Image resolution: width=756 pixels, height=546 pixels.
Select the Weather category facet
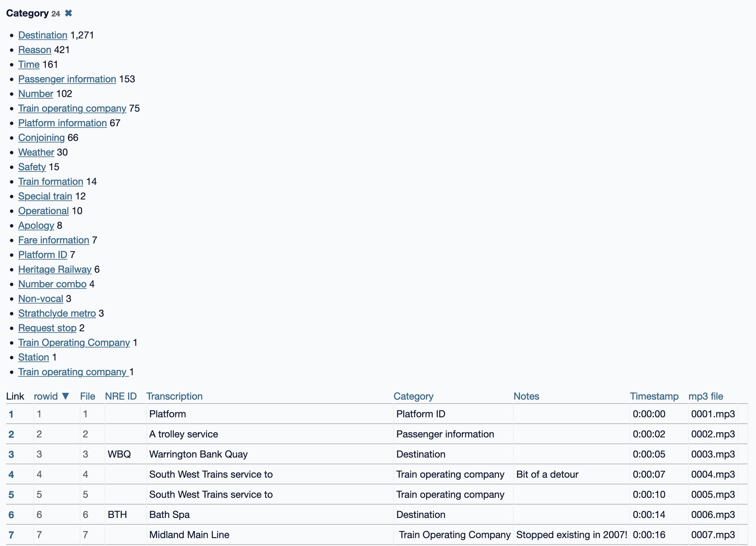click(35, 152)
